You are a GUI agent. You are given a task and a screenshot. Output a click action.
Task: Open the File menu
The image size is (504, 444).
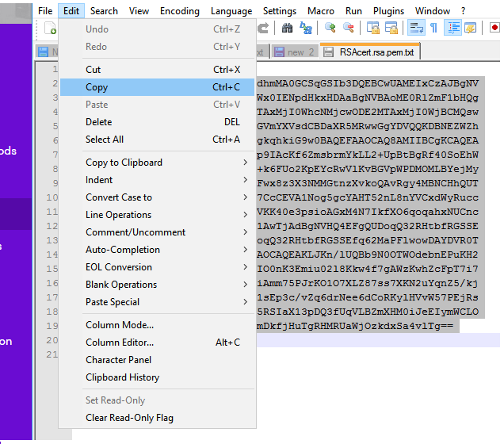point(45,11)
